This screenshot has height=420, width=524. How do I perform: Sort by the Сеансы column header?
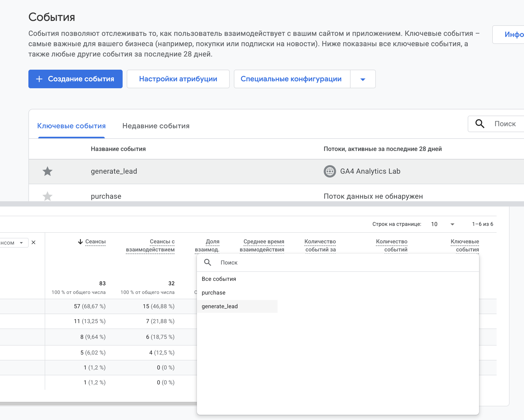click(x=95, y=242)
